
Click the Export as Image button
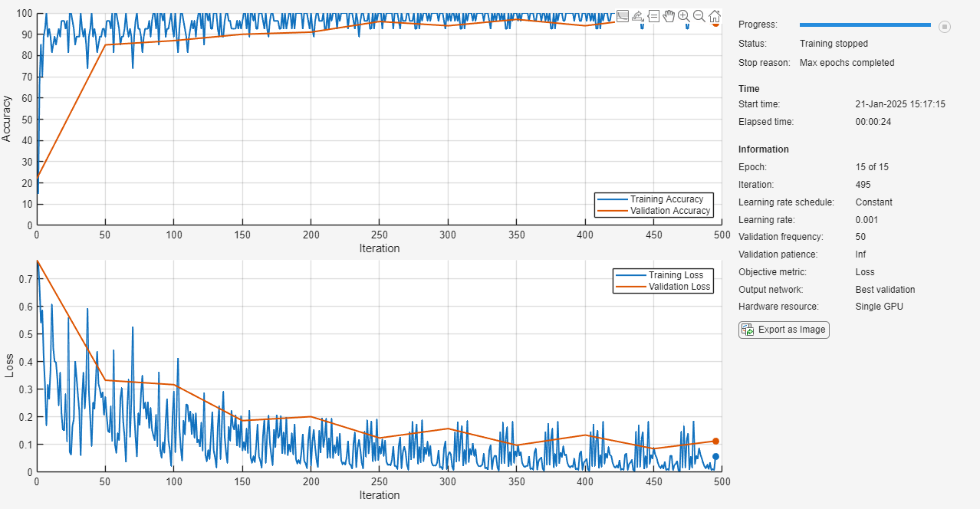point(784,330)
